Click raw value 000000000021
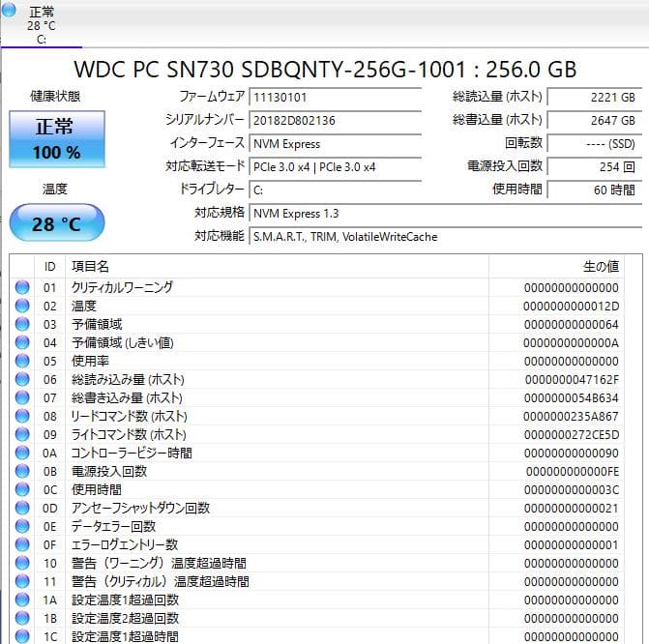The width and height of the screenshot is (649, 644). pos(572,509)
